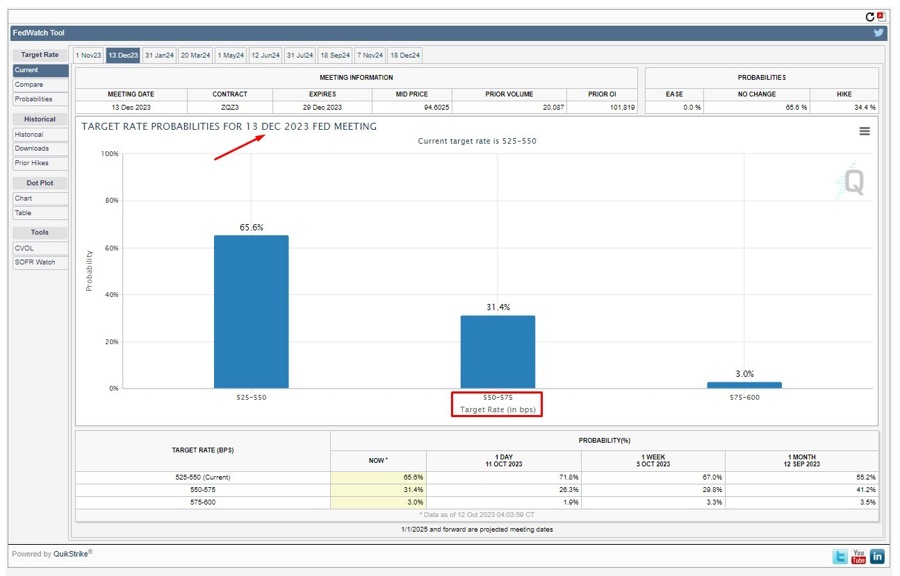900x576 pixels.
Task: Click the LinkedIn icon in footer
Action: 878,556
